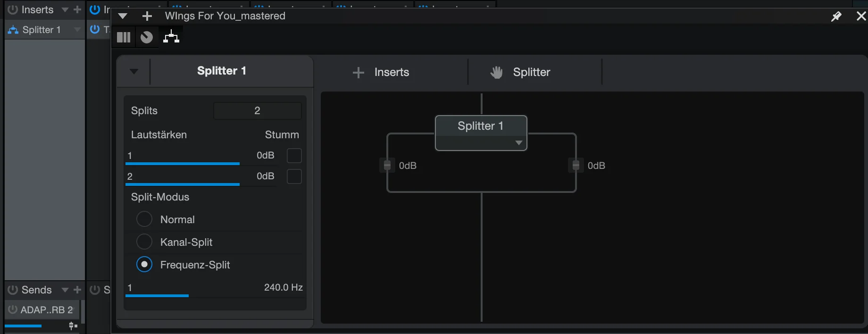
Task: Toggle the Inserts power icon in the channel strip
Action: 13,9
